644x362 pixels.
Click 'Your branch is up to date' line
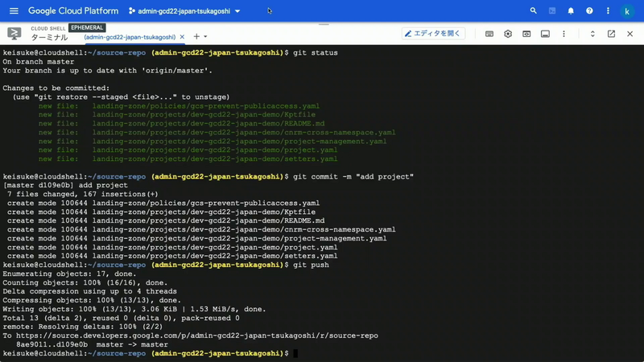click(108, 71)
